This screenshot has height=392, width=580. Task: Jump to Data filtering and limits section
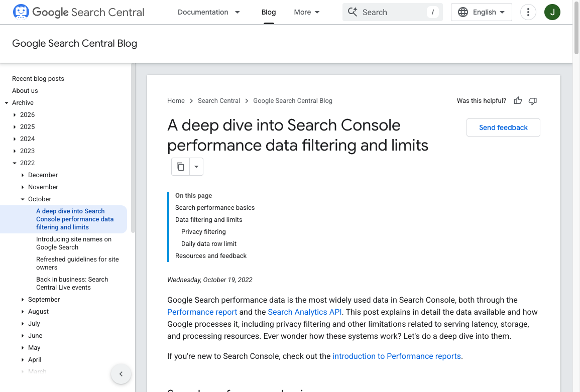point(208,220)
